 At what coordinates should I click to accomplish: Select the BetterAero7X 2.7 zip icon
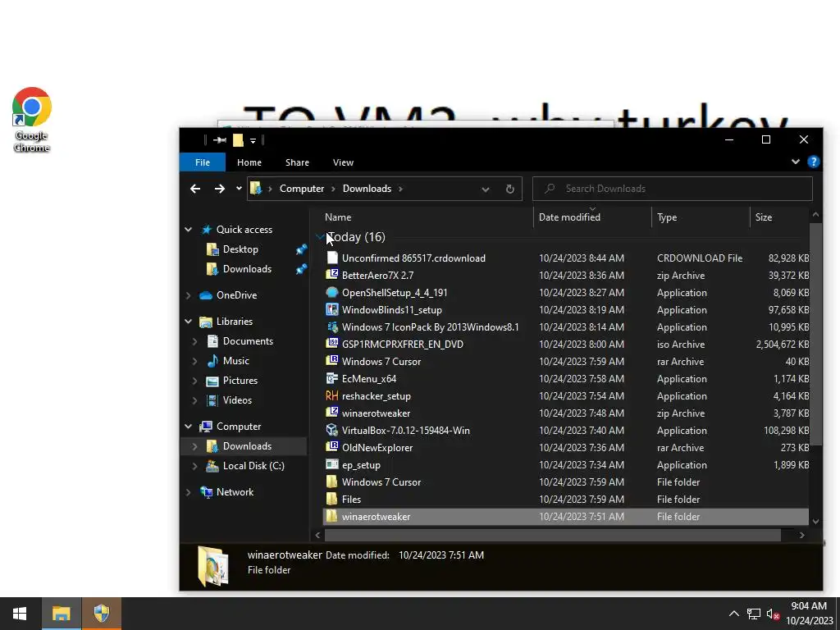332,276
